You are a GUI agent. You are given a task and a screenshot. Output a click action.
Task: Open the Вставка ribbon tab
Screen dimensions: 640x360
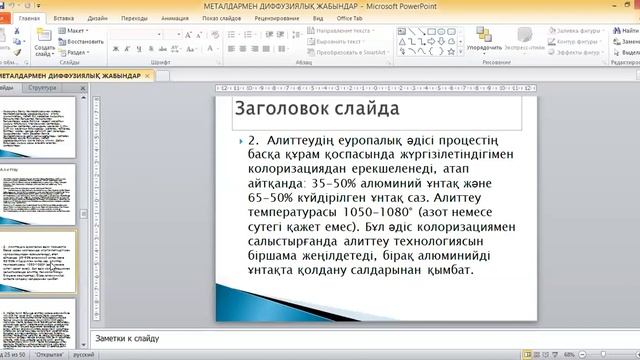coord(64,18)
